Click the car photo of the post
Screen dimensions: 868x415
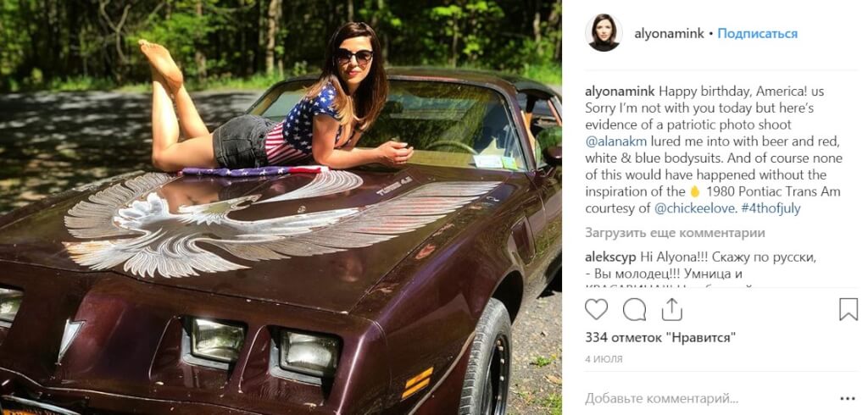click(281, 207)
